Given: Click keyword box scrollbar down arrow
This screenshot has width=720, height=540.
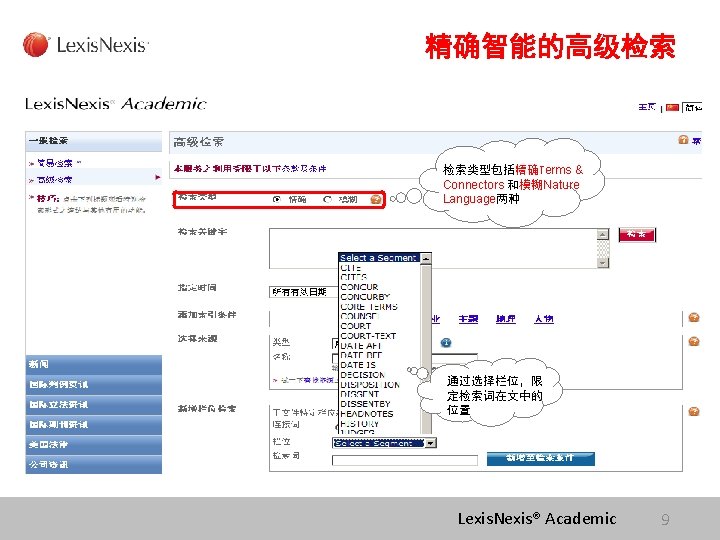Looking at the screenshot, I should point(603,263).
